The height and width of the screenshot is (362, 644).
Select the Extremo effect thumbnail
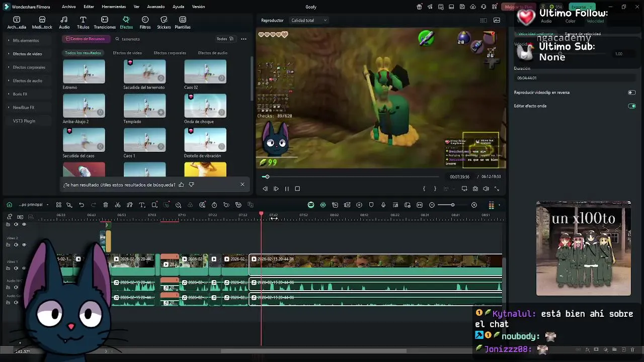coord(84,71)
